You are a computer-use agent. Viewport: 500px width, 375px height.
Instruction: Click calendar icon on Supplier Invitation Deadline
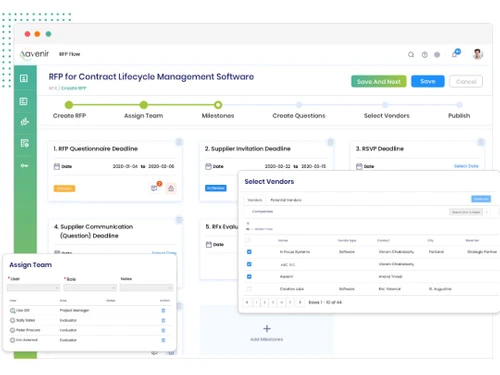(208, 166)
